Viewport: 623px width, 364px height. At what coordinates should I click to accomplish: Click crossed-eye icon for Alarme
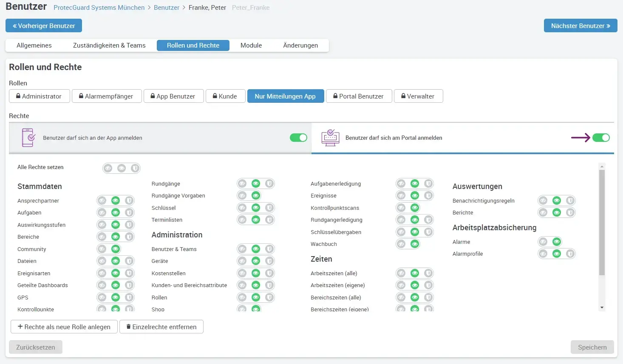pos(543,242)
